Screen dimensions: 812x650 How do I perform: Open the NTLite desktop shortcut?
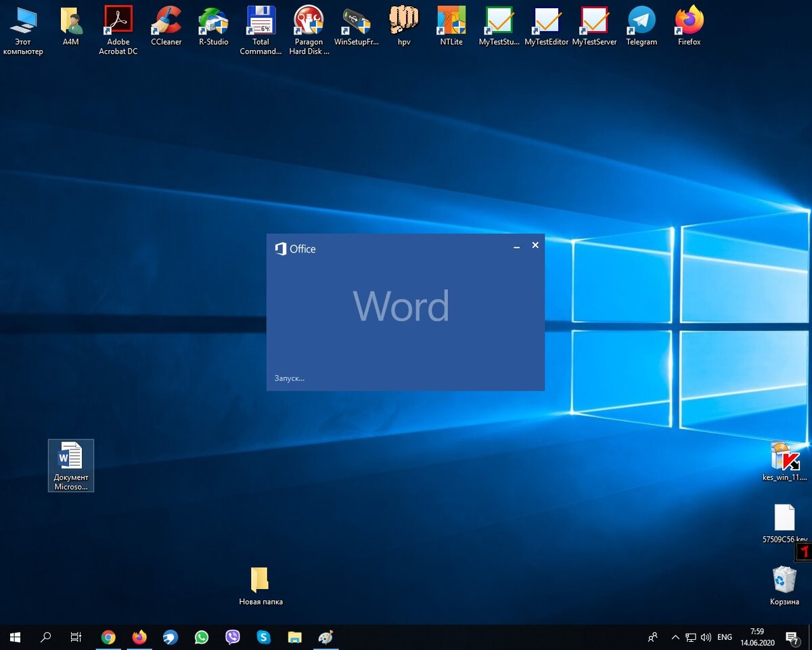451,27
